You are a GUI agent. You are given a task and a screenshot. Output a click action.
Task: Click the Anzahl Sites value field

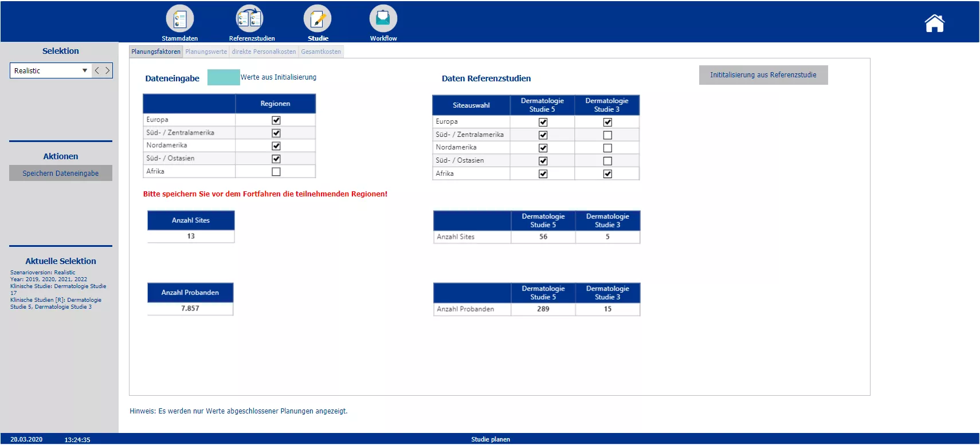pos(191,236)
